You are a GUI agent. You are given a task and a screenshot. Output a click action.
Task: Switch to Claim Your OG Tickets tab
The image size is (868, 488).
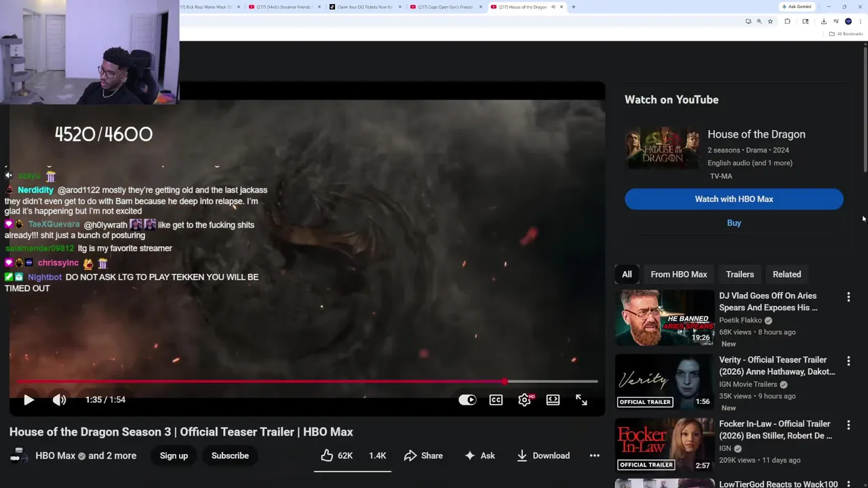point(365,7)
